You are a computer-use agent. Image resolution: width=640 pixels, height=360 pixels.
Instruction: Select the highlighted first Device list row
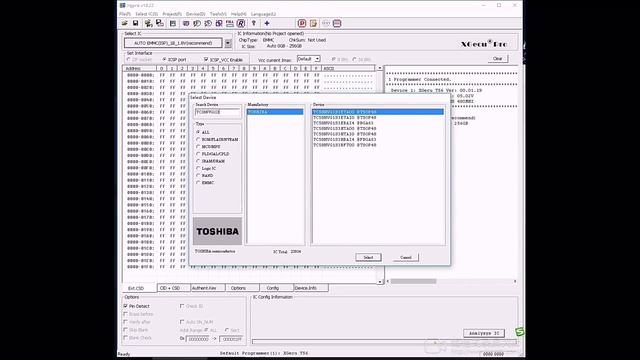coord(378,112)
